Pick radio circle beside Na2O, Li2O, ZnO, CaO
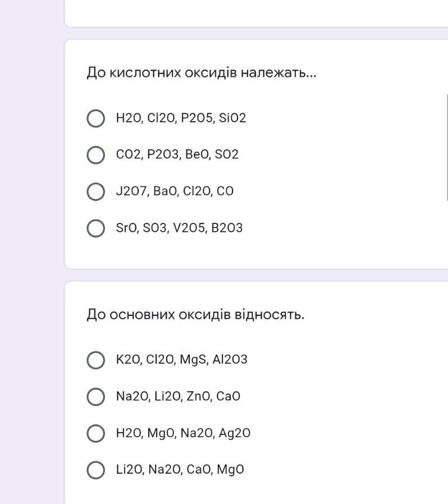The height and width of the screenshot is (504, 448). [96, 397]
